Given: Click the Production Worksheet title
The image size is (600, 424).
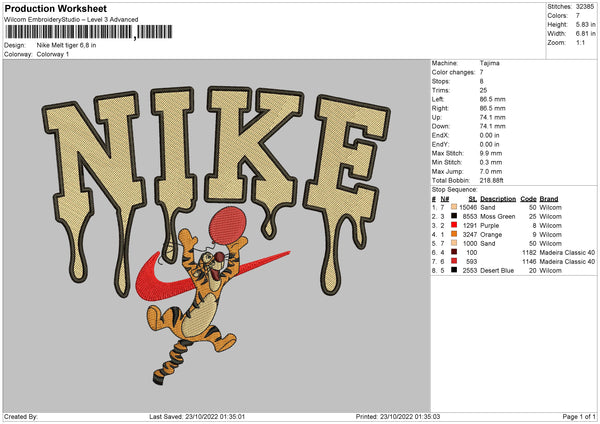Looking at the screenshot, I should point(56,8).
